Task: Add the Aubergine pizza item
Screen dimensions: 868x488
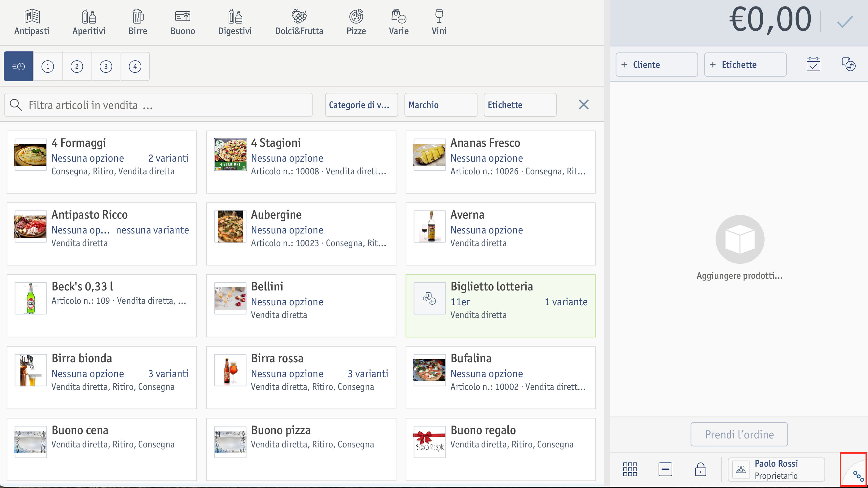Action: click(301, 234)
